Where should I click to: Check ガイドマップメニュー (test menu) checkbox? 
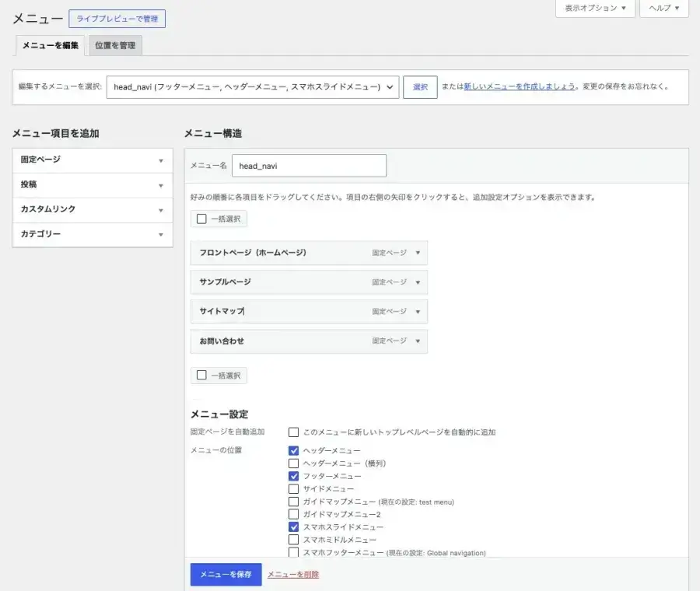coord(293,502)
